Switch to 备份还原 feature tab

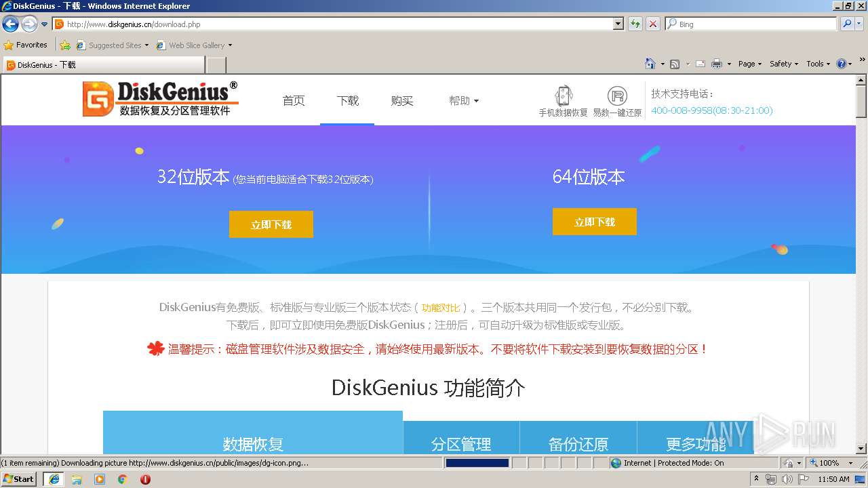point(578,438)
